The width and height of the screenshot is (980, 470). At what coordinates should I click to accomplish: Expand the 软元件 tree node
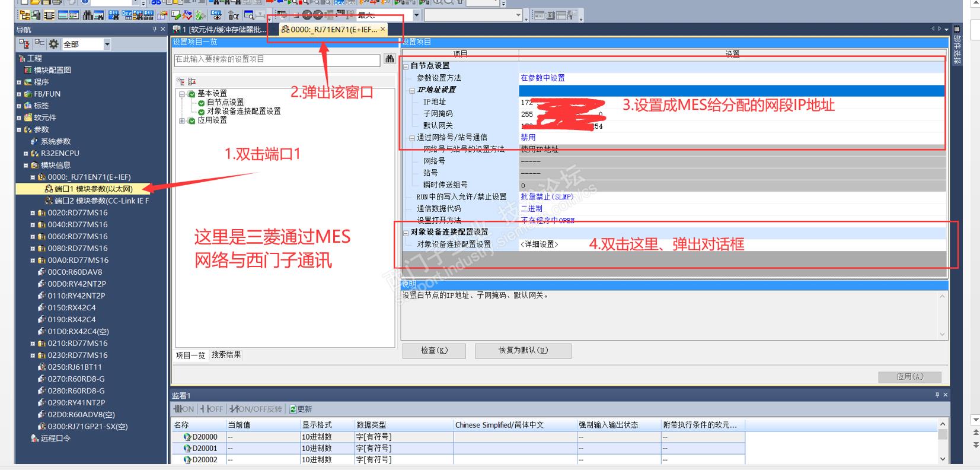19,117
